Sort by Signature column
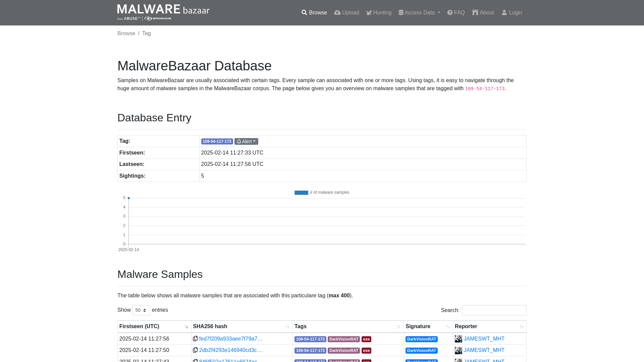The image size is (644, 362). [x=428, y=326]
